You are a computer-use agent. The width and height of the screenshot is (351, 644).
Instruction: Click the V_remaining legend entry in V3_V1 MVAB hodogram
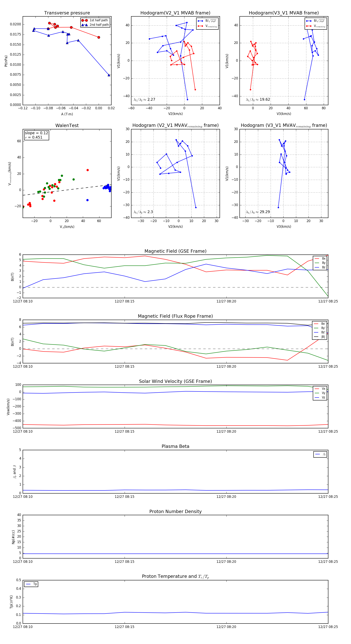coord(316,26)
